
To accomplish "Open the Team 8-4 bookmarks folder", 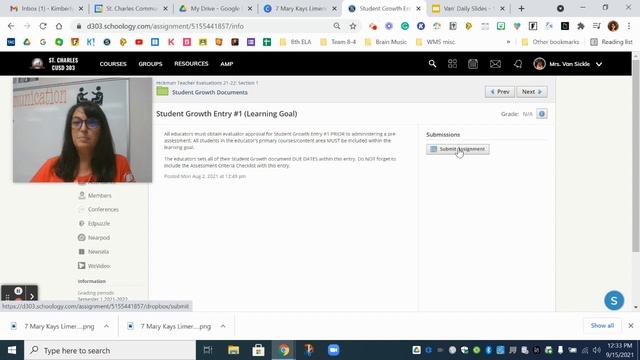I will [x=338, y=42].
